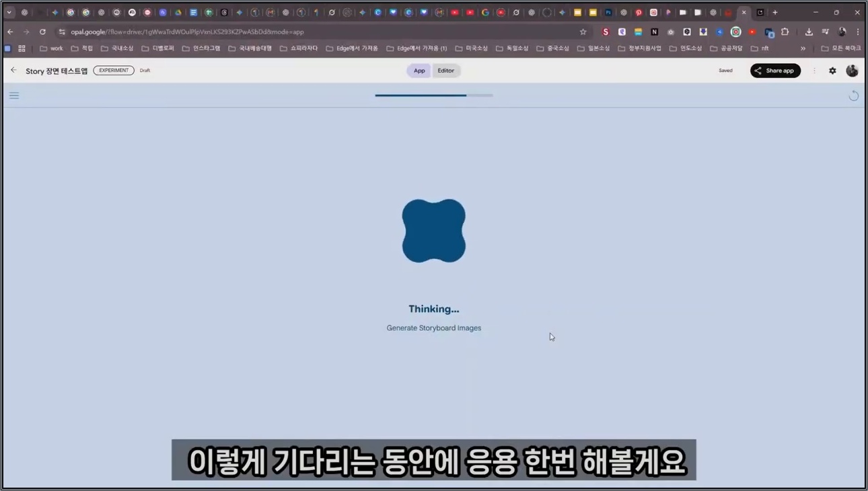868x491 pixels.
Task: Click the browser forward navigation arrow
Action: 26,32
